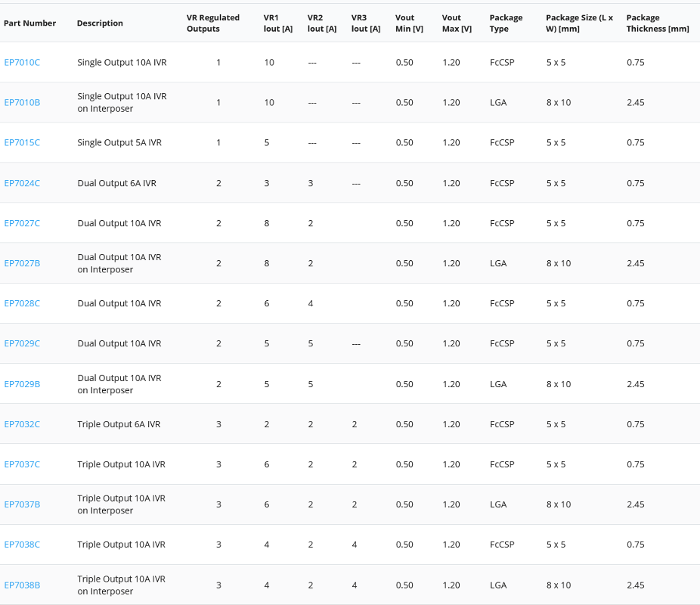
Task: Click the EP7037C part number
Action: point(22,464)
